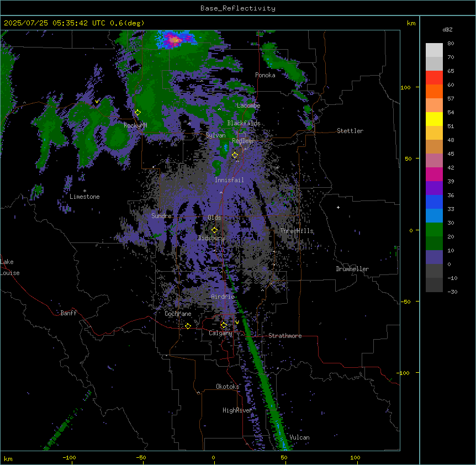
Task: Select the Limestone label
Action: tap(84, 197)
